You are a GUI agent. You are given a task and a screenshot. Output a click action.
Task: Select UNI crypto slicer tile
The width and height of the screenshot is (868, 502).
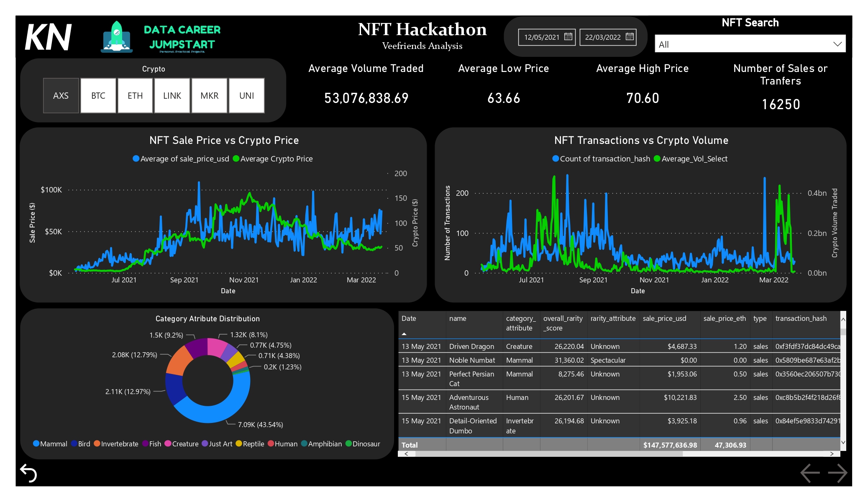click(247, 95)
